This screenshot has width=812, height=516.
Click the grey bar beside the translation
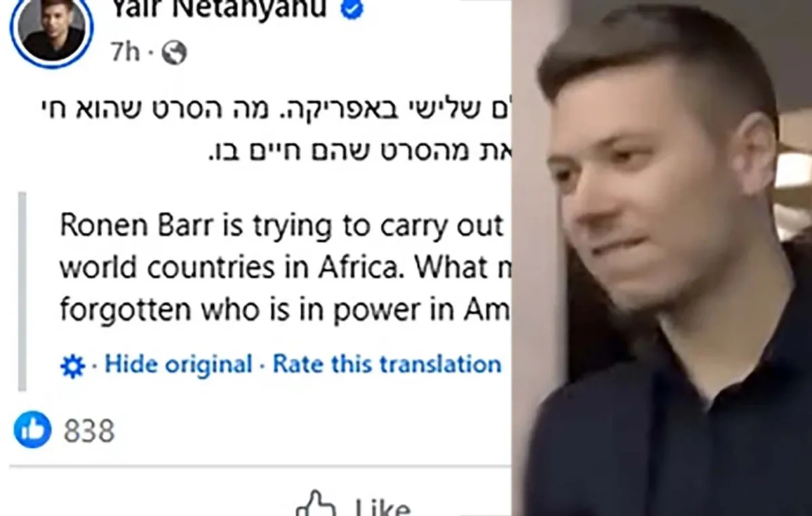[22, 292]
